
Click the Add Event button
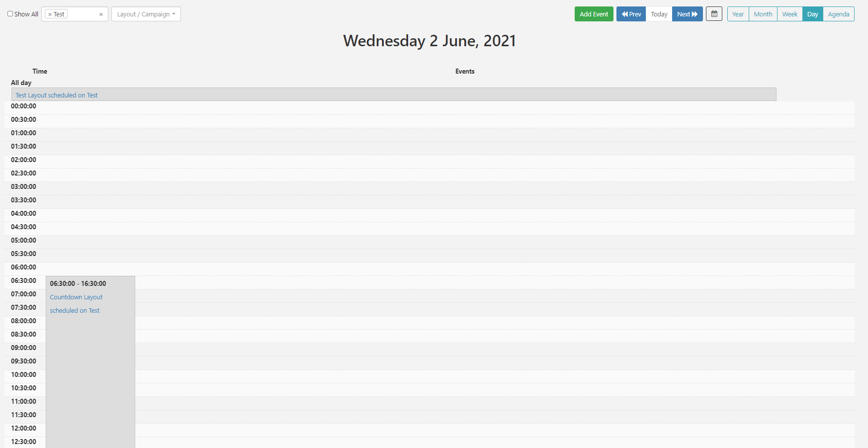coord(594,14)
